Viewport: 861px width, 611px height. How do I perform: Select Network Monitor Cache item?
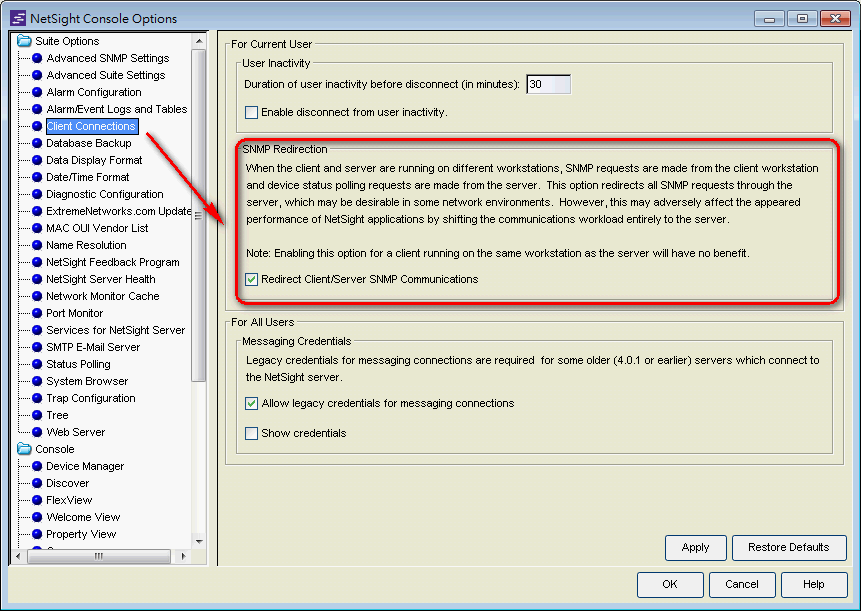coord(103,296)
